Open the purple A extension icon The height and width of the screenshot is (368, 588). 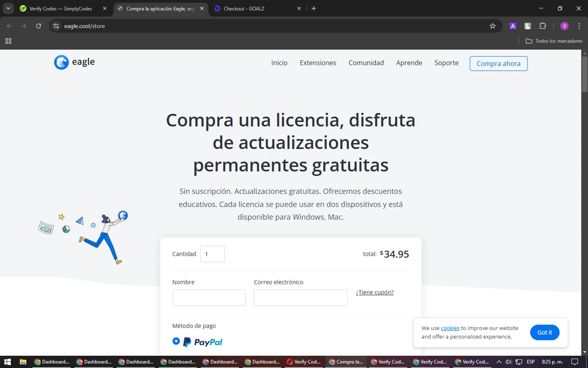[513, 26]
